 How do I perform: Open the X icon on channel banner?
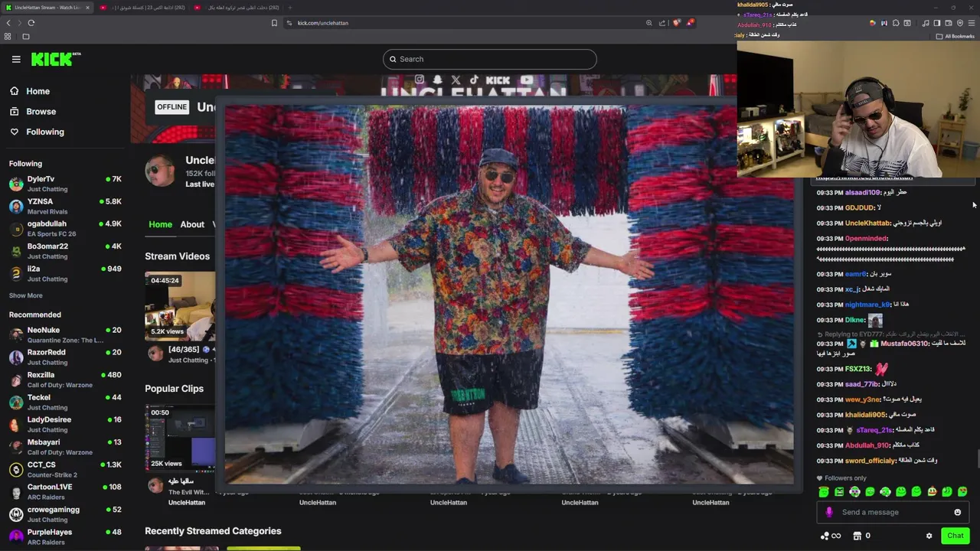[x=456, y=80]
